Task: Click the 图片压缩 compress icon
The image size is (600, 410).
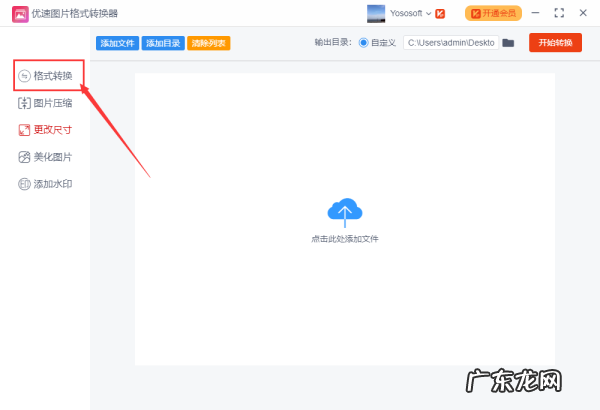Action: pos(24,103)
